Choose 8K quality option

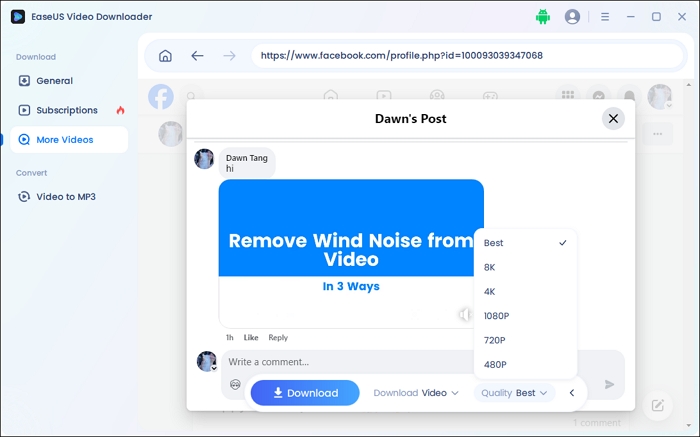pyautogui.click(x=525, y=267)
